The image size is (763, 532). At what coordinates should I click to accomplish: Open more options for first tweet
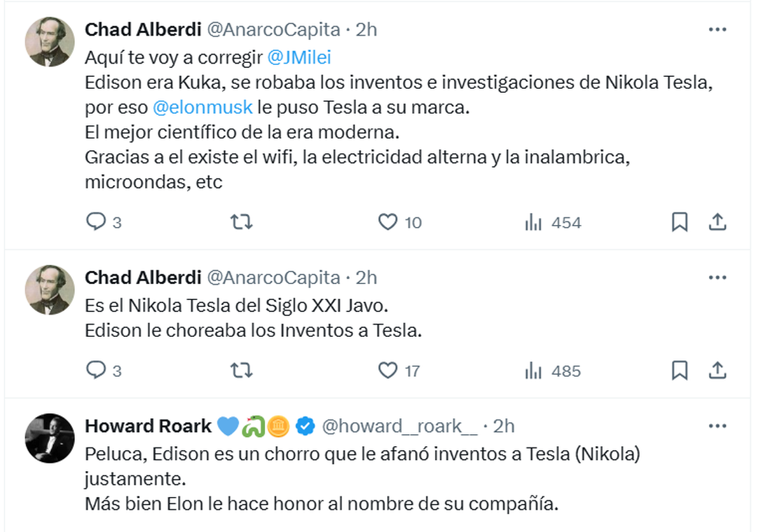click(717, 29)
